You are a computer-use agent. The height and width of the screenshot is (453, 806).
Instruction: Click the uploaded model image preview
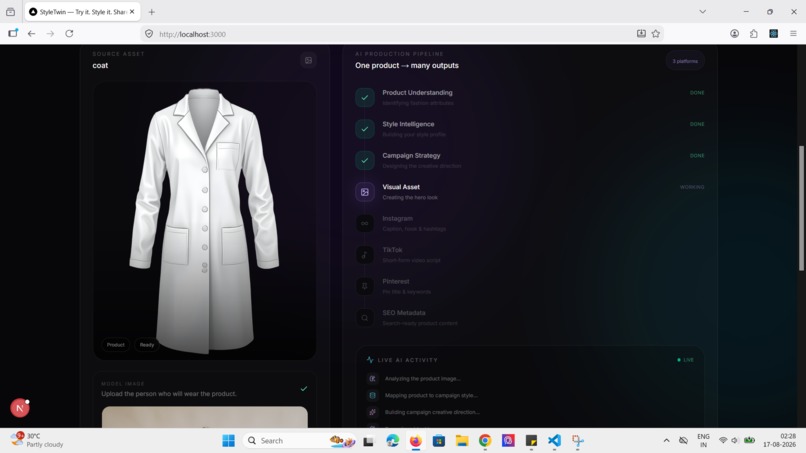pyautogui.click(x=205, y=417)
